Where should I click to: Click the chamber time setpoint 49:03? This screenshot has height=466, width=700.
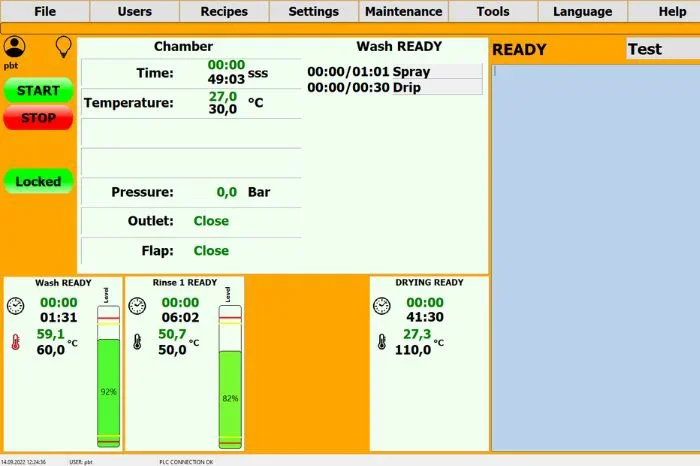pyautogui.click(x=226, y=79)
